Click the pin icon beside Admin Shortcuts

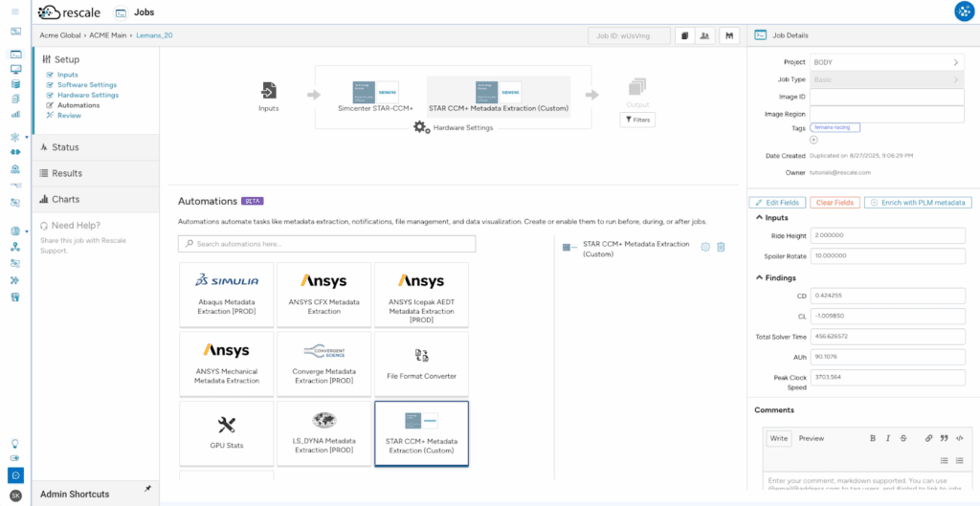click(147, 489)
